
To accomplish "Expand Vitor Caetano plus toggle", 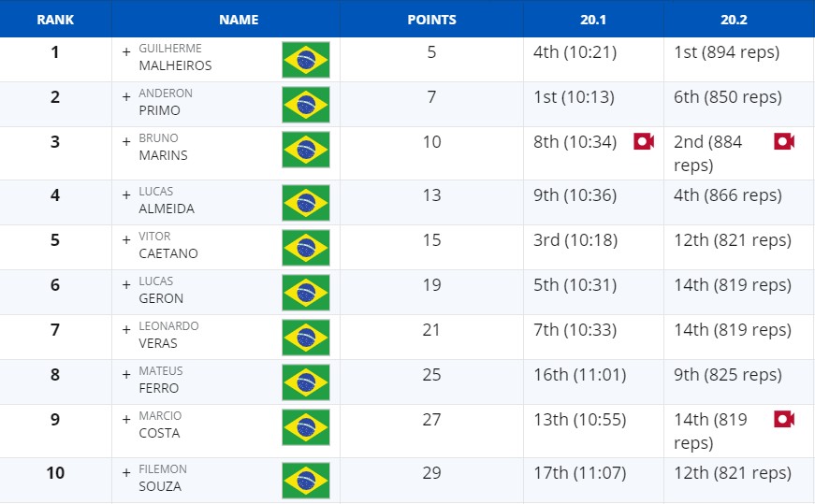I will pos(126,239).
